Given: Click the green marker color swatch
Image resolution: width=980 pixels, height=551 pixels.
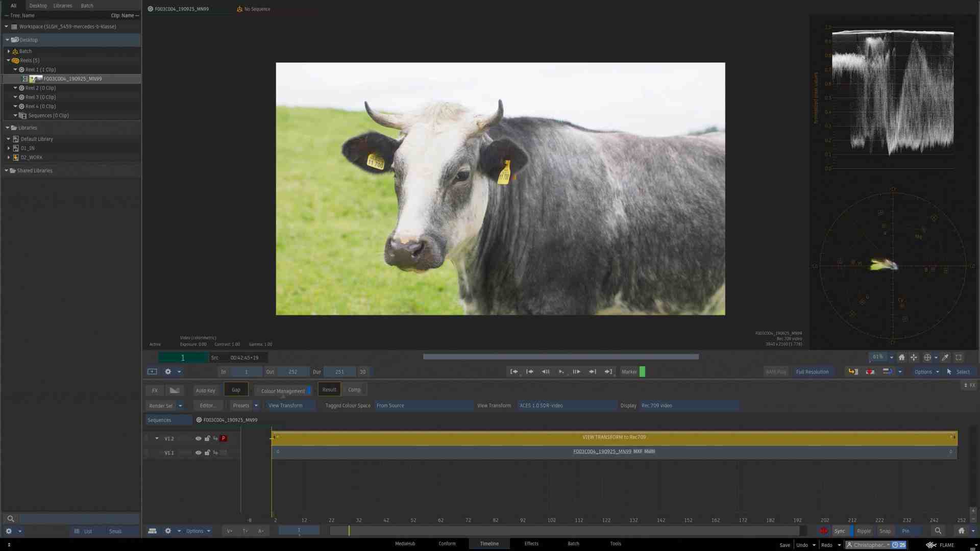Looking at the screenshot, I should pyautogui.click(x=642, y=371).
